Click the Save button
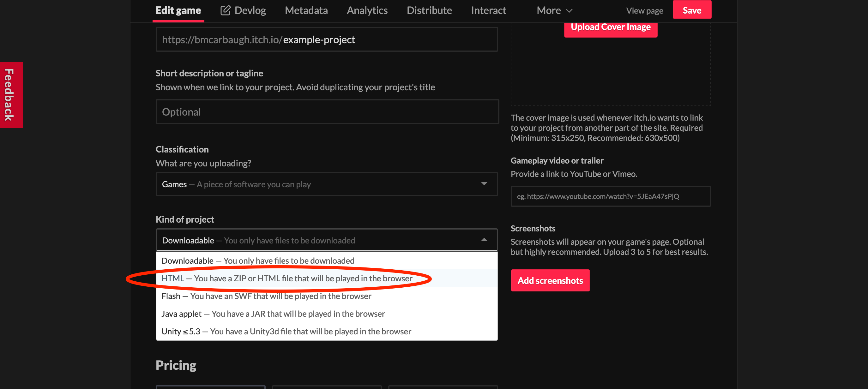The image size is (868, 389). pos(691,10)
